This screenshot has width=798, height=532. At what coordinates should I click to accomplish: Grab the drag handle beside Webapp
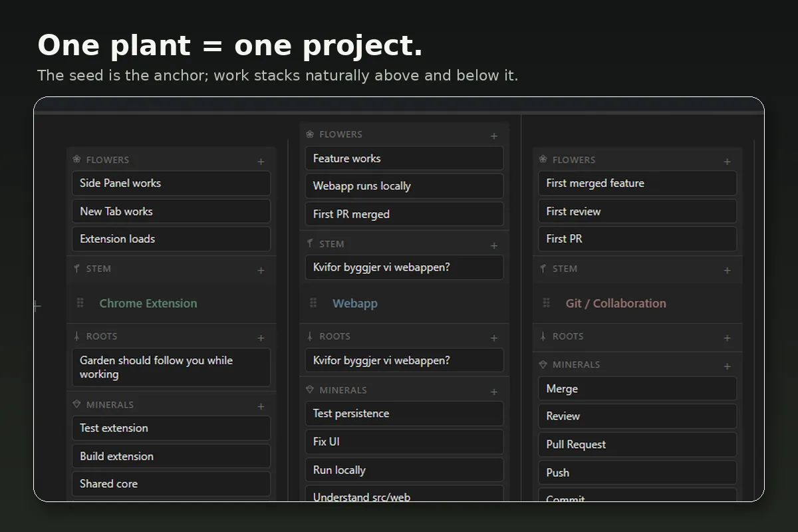(x=313, y=303)
